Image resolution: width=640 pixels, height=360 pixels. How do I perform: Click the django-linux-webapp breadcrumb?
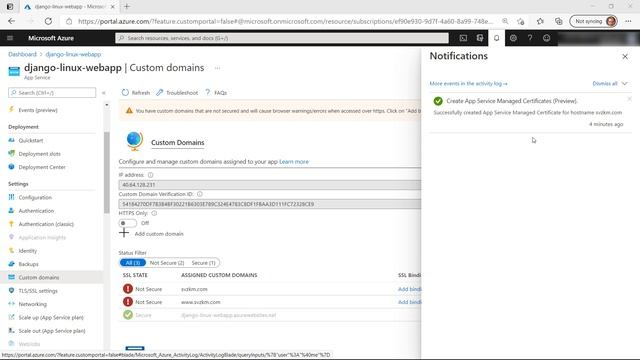[73, 54]
